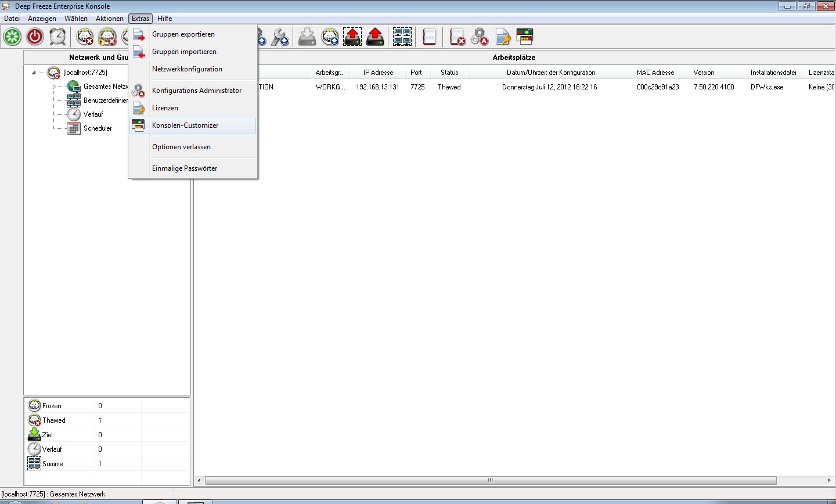Click the 000c29d91a23 MAC address cell
The width and height of the screenshot is (836, 504).
[x=658, y=87]
